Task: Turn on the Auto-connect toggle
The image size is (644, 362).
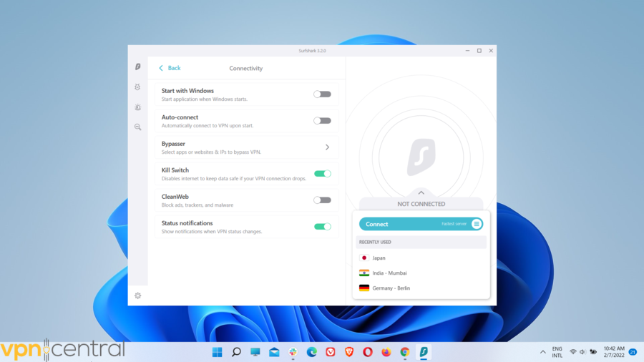Action: click(322, 121)
